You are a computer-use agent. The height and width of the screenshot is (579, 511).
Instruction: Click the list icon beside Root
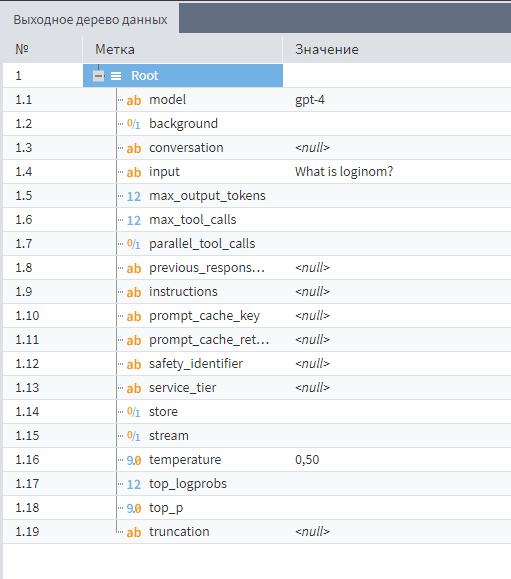pos(116,76)
